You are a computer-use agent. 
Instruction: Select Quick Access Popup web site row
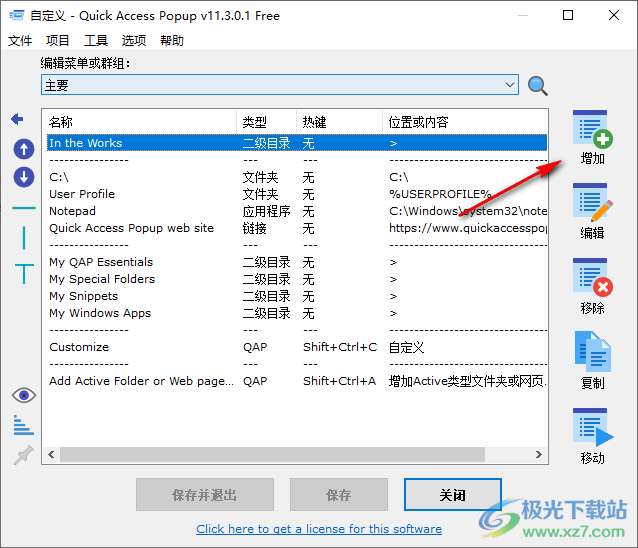click(297, 228)
